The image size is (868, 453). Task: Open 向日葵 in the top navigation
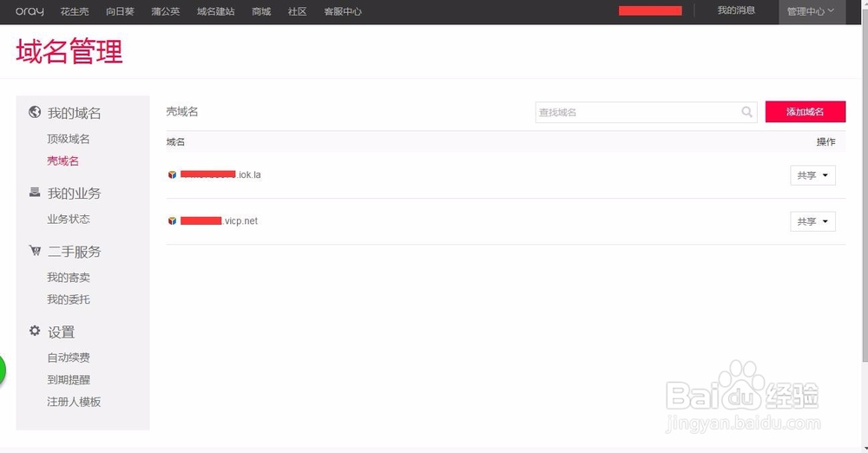pyautogui.click(x=120, y=11)
